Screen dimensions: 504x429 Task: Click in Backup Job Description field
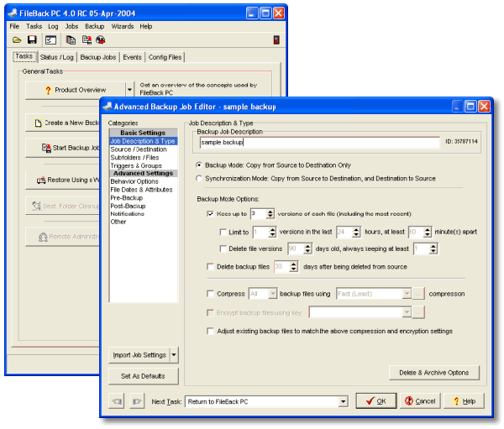coord(319,142)
